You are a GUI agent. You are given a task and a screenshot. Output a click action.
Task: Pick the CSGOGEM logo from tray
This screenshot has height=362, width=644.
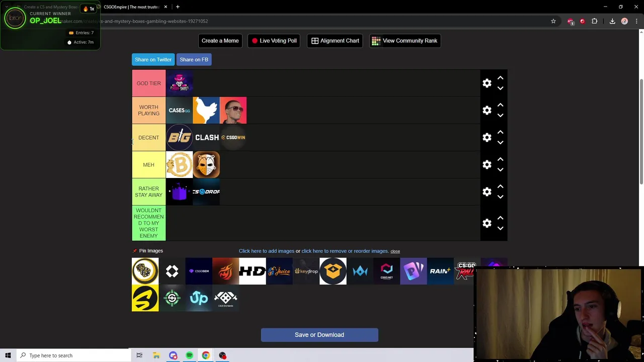click(199, 271)
